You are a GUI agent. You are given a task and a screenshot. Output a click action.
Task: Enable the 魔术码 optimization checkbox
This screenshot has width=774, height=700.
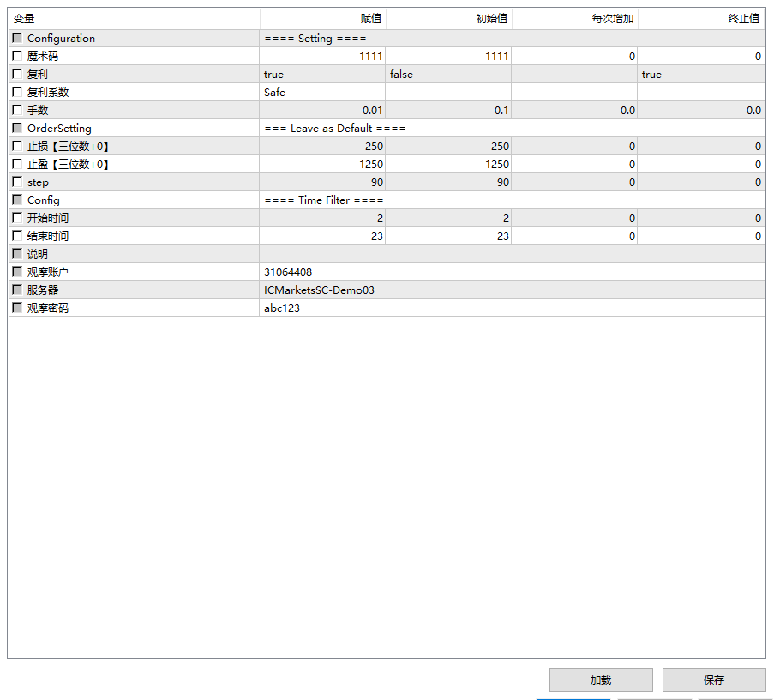point(16,56)
